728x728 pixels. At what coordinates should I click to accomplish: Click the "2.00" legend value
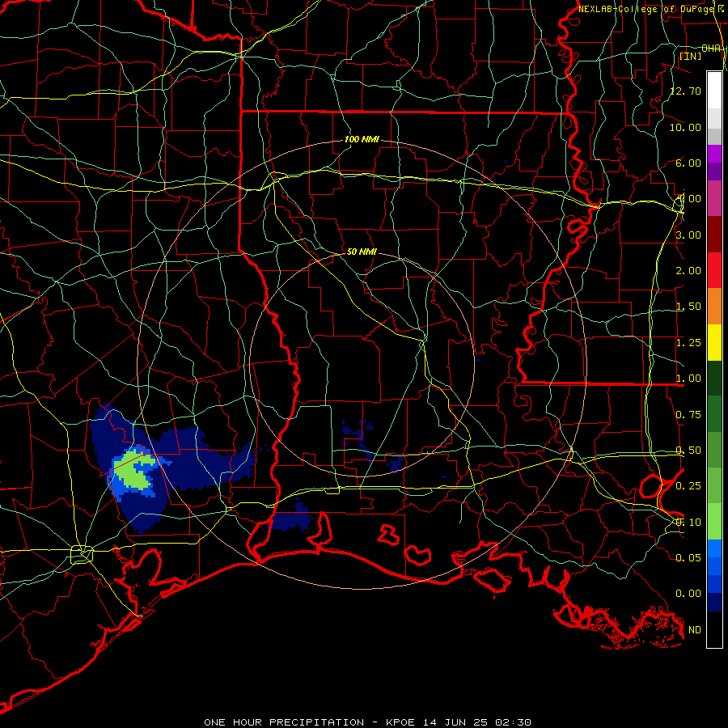tap(688, 271)
